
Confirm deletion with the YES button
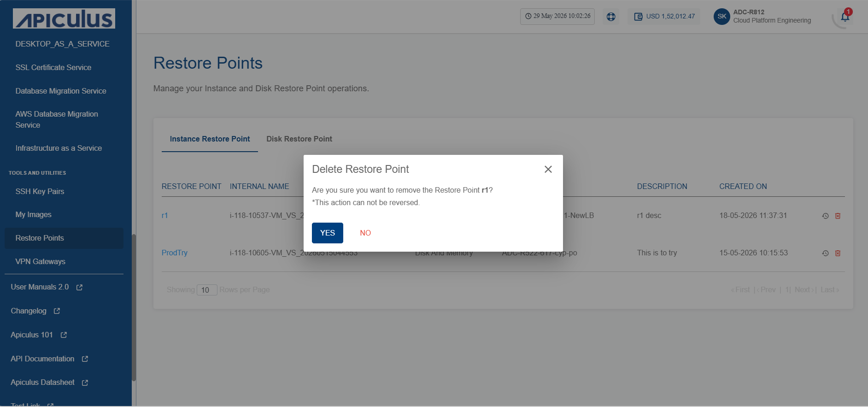pyautogui.click(x=327, y=233)
